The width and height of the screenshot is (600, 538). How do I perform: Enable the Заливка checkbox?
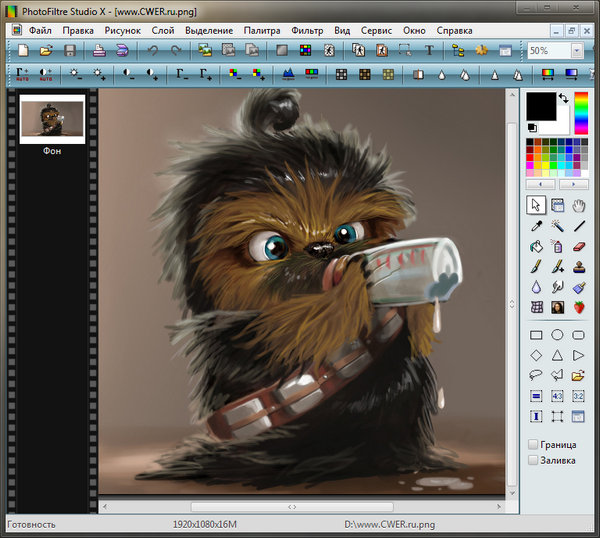click(533, 460)
